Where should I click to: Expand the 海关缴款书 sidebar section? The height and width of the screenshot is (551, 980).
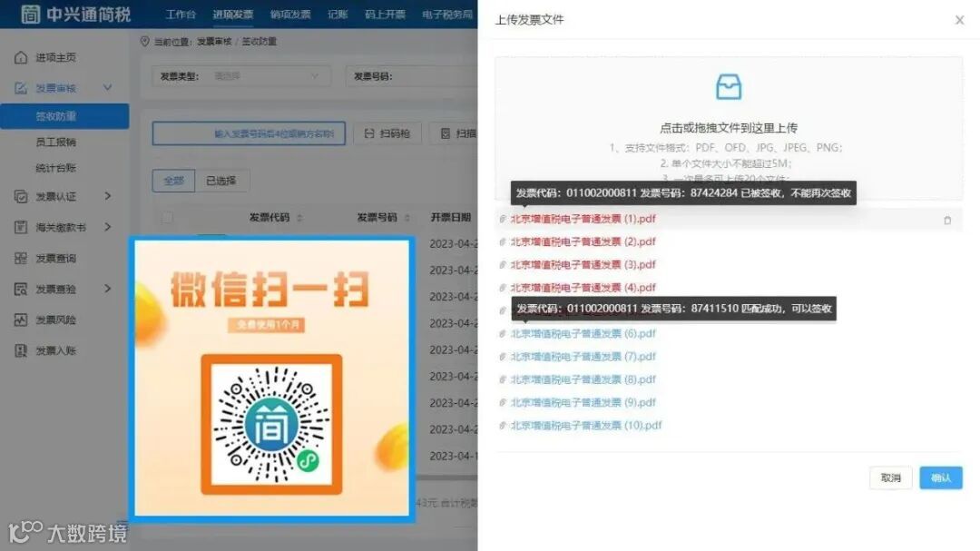click(107, 226)
